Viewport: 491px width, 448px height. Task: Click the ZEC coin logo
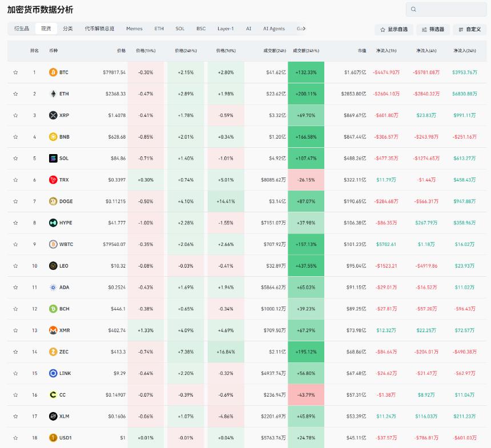[x=53, y=352]
